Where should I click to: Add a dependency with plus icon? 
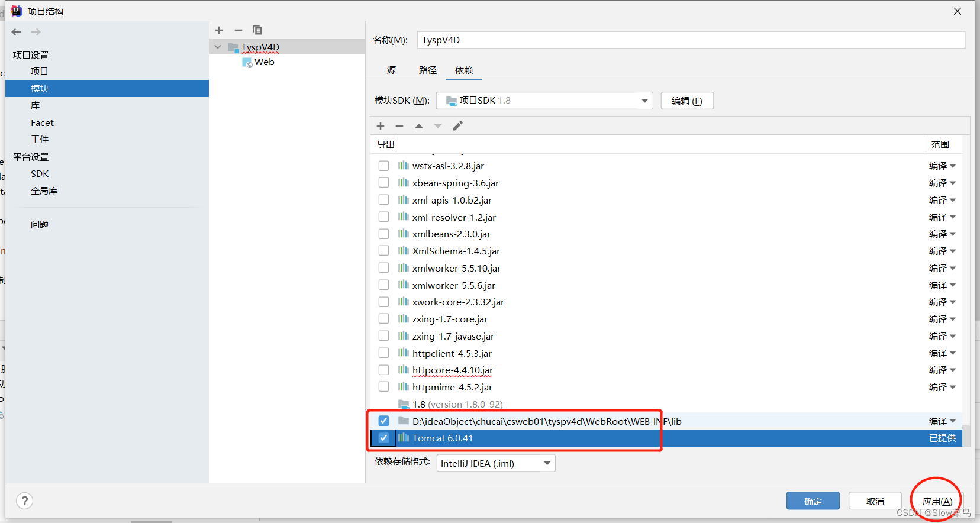tap(381, 126)
